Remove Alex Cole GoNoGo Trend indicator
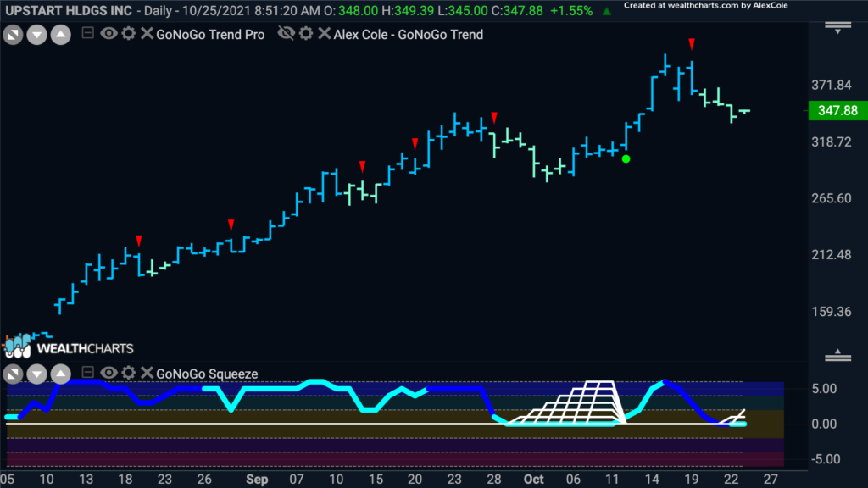868x488 pixels. point(325,34)
